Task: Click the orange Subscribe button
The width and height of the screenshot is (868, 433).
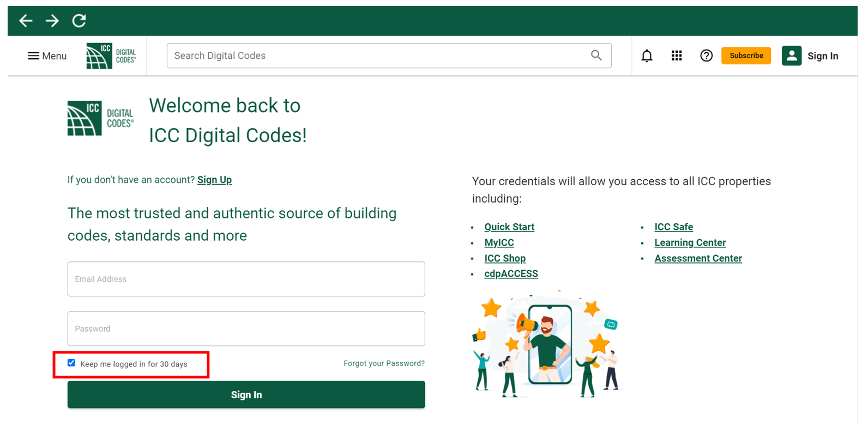Action: (x=746, y=56)
